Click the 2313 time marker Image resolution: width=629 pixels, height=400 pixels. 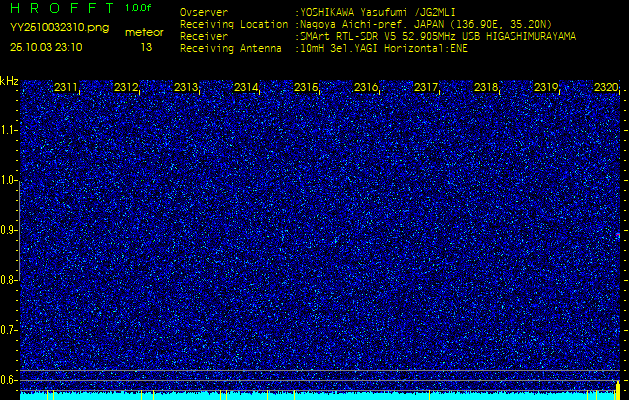186,87
